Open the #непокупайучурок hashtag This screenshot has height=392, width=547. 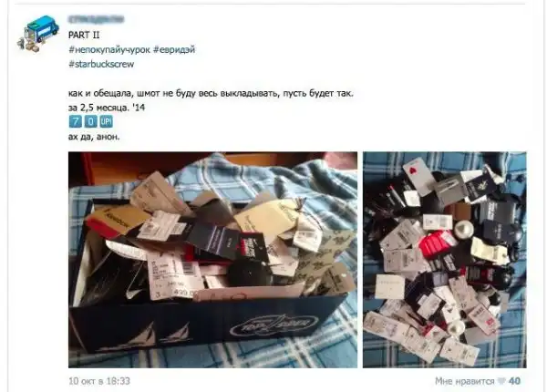(109, 49)
